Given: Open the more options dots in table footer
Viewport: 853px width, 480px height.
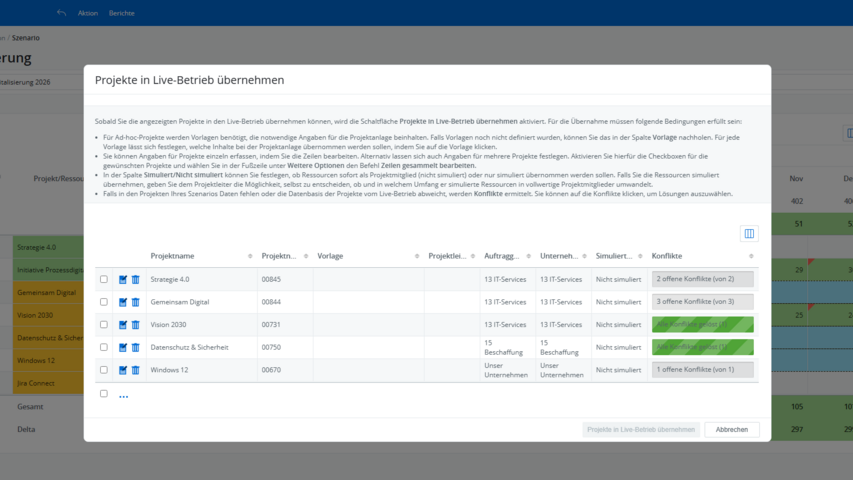Looking at the screenshot, I should 124,396.
